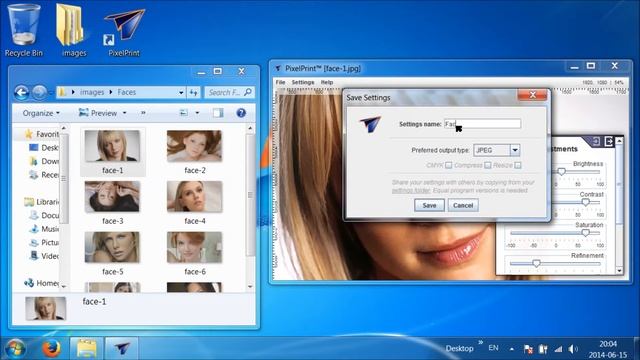Click the power tray icon
This screenshot has width=640, height=360.
click(x=543, y=349)
